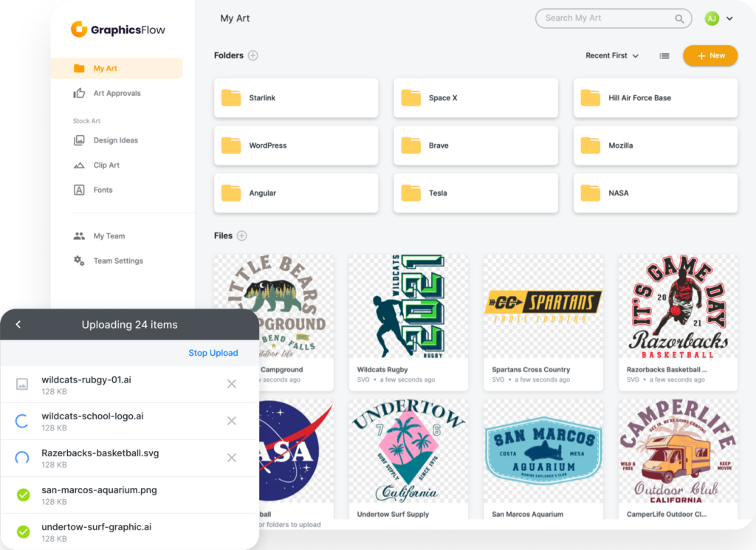Open the Fonts section
The width and height of the screenshot is (756, 550).
click(x=103, y=190)
